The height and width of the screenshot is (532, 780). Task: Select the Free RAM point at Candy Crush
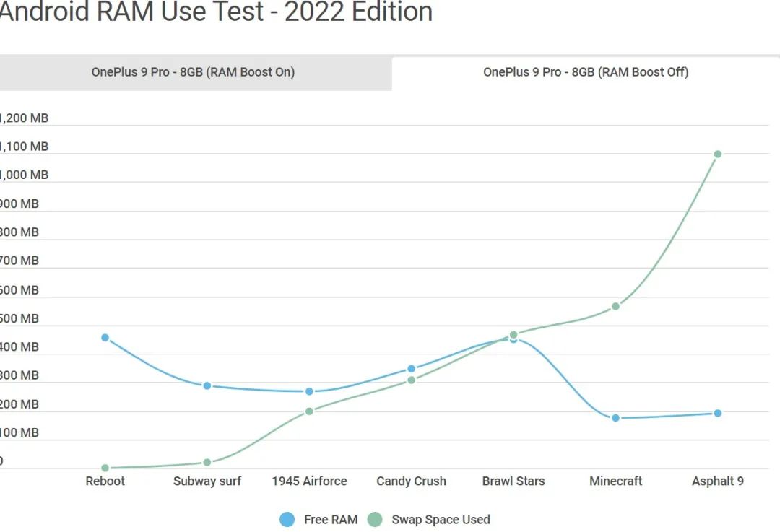(x=412, y=369)
